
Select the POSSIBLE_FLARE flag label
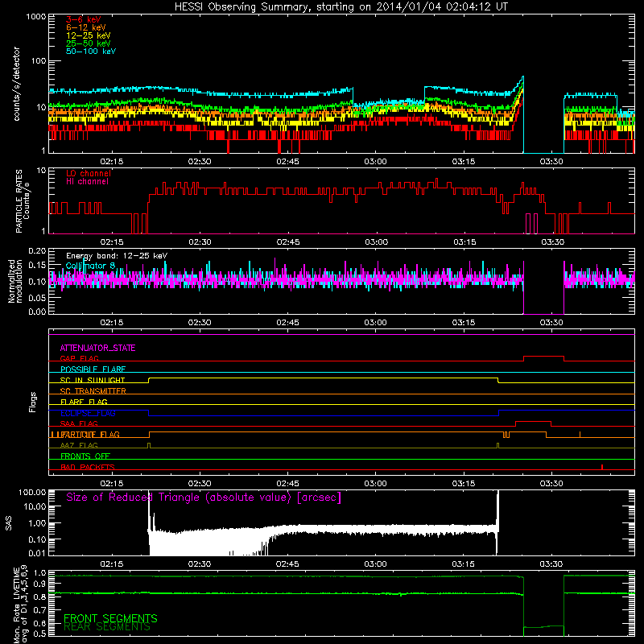(93, 369)
